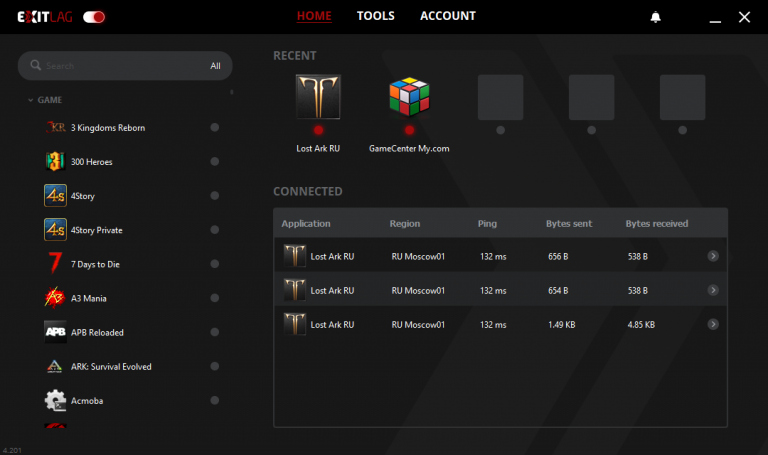The width and height of the screenshot is (768, 455).
Task: Click the 4Story game icon
Action: (55, 195)
